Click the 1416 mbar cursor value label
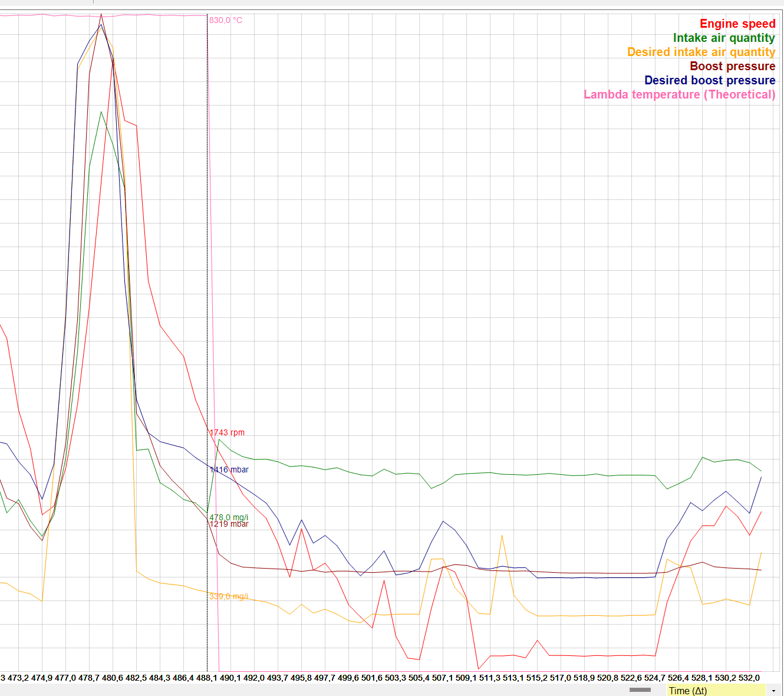The image size is (784, 696). tap(230, 470)
